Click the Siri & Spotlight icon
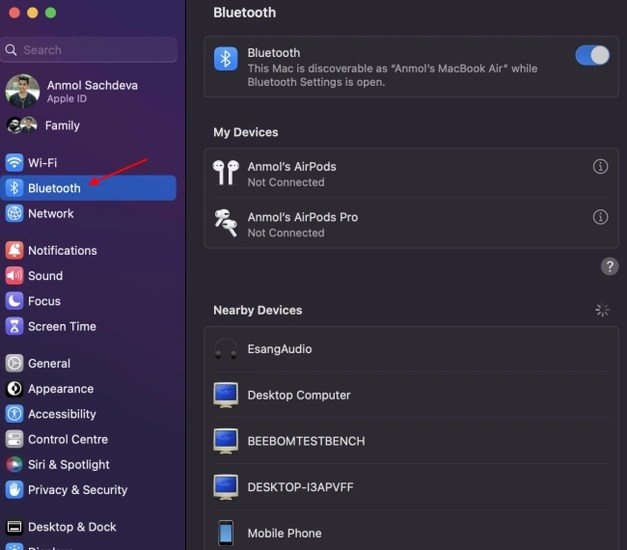The width and height of the screenshot is (627, 550). pos(14,464)
